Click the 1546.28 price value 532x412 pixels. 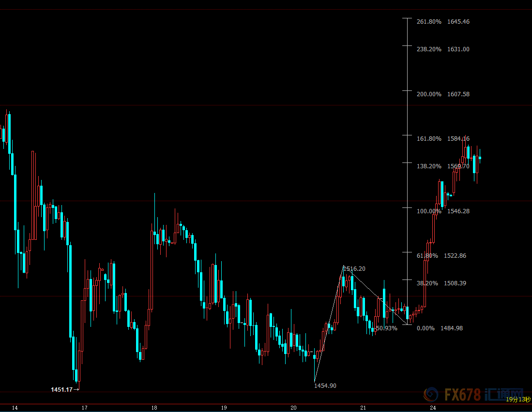point(458,211)
